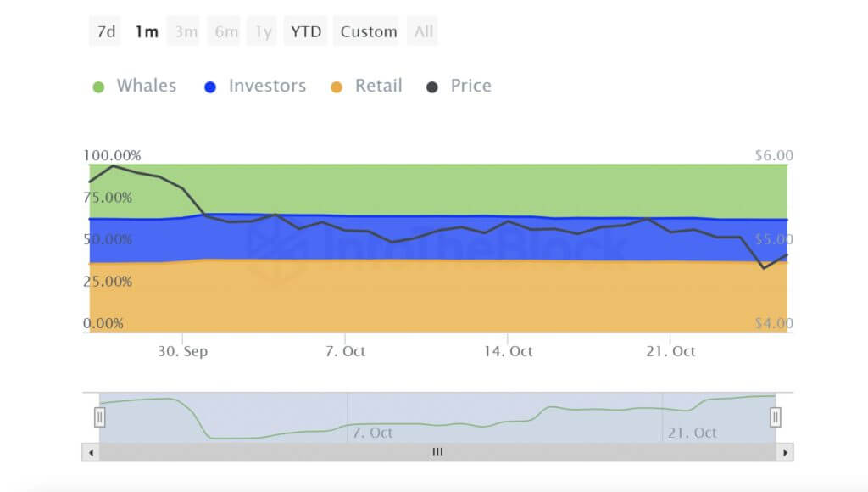The height and width of the screenshot is (492, 868).
Task: Toggle the Whales series in legend
Action: click(x=146, y=86)
